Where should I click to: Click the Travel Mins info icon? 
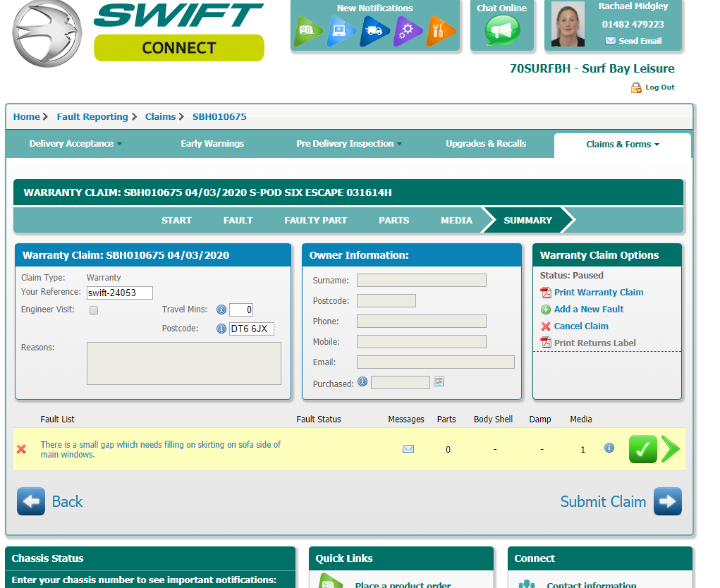[221, 310]
